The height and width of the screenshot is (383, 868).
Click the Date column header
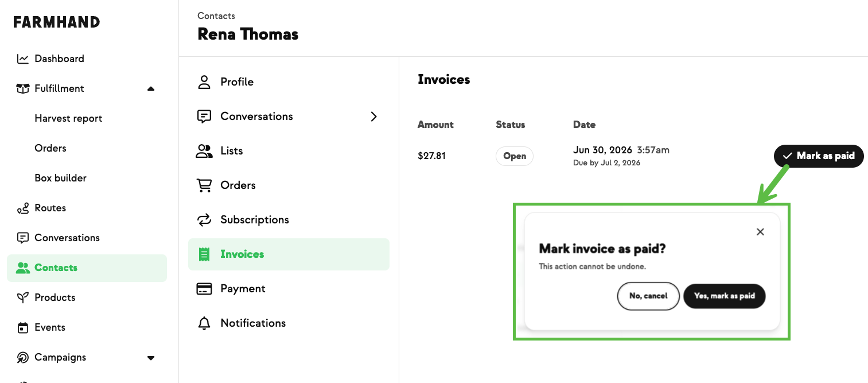(584, 125)
